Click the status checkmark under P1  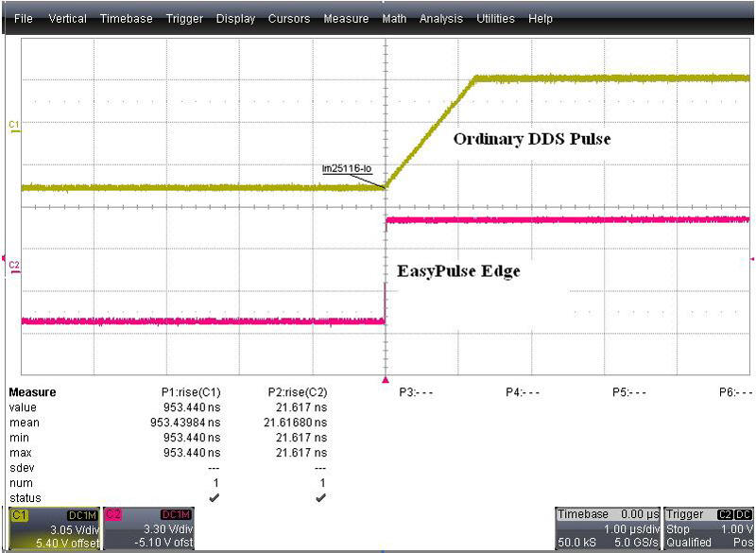[216, 497]
